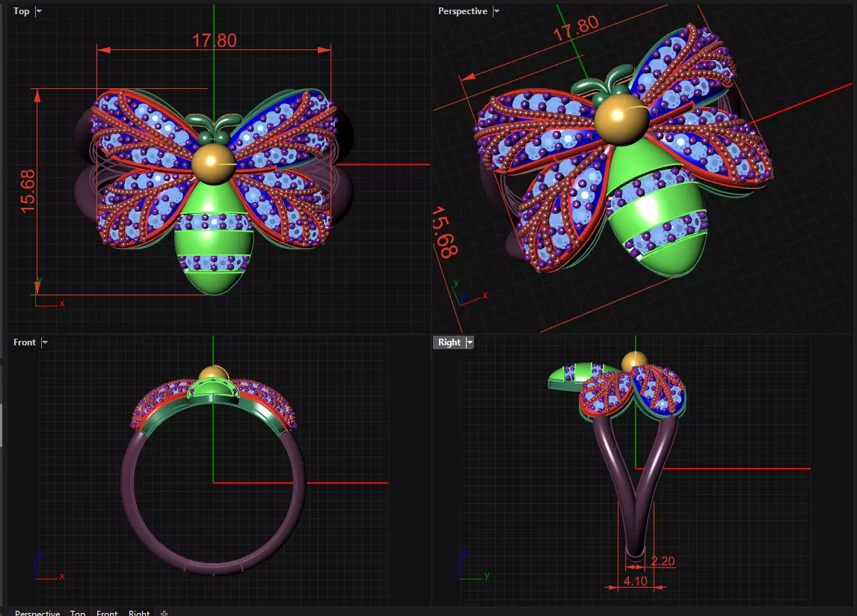Image resolution: width=857 pixels, height=616 pixels.
Task: Click the Perspective viewport title label
Action: [462, 11]
